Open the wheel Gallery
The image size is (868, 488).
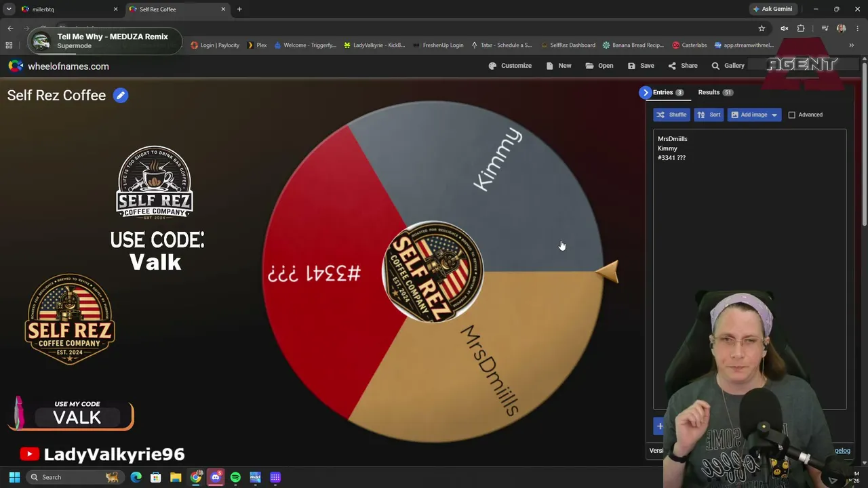point(728,66)
